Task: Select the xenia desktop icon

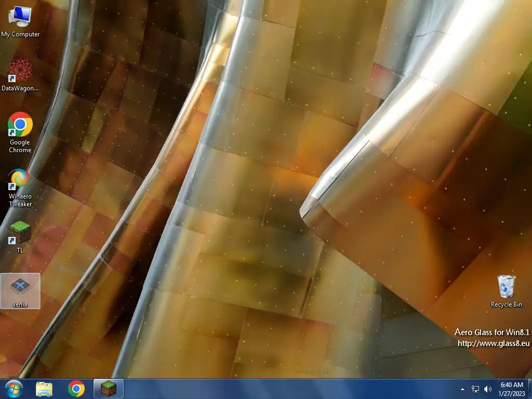Action: click(20, 291)
